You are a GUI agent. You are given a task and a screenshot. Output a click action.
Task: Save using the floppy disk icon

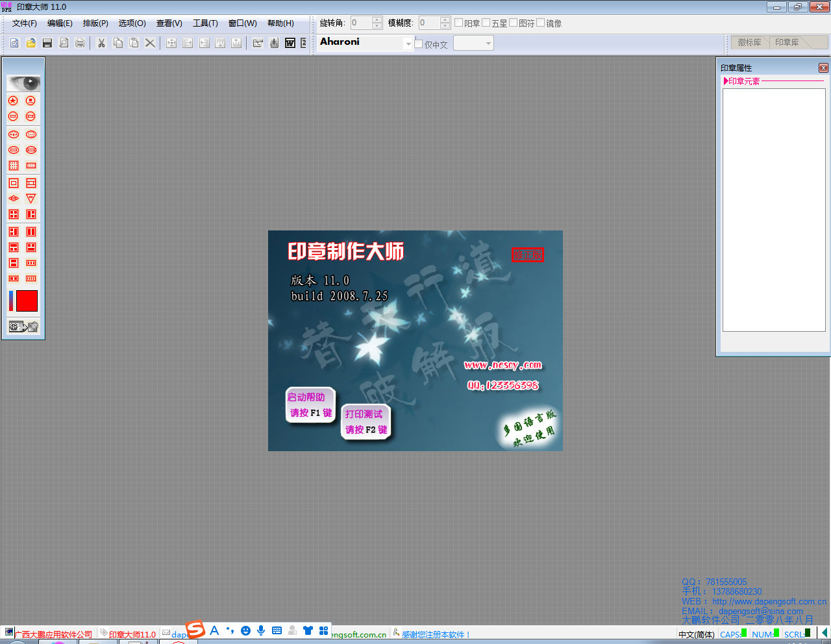(47, 43)
